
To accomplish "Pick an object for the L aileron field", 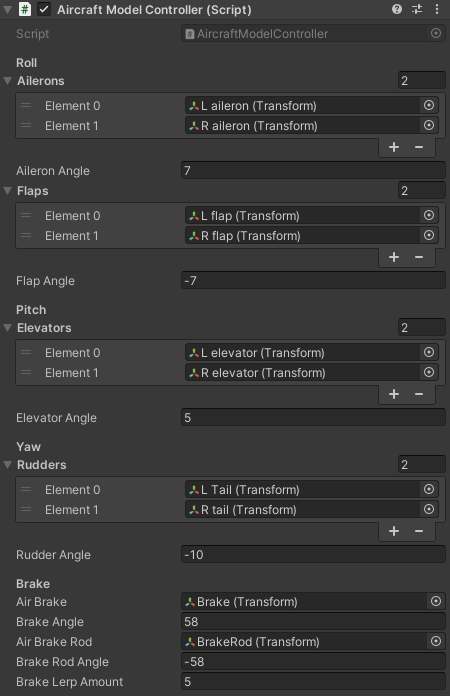I will (x=429, y=105).
